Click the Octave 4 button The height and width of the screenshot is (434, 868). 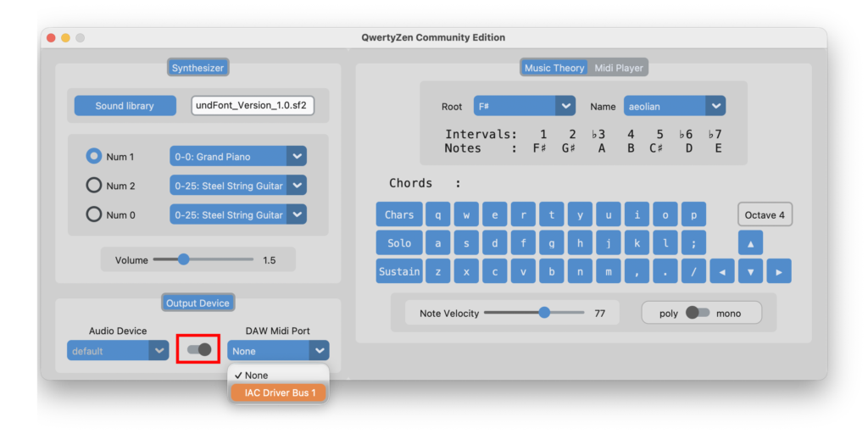[x=765, y=214]
